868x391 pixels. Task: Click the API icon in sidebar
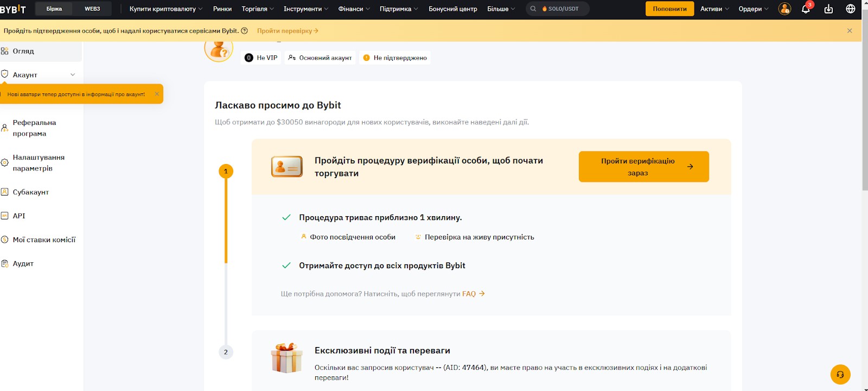(x=4, y=216)
